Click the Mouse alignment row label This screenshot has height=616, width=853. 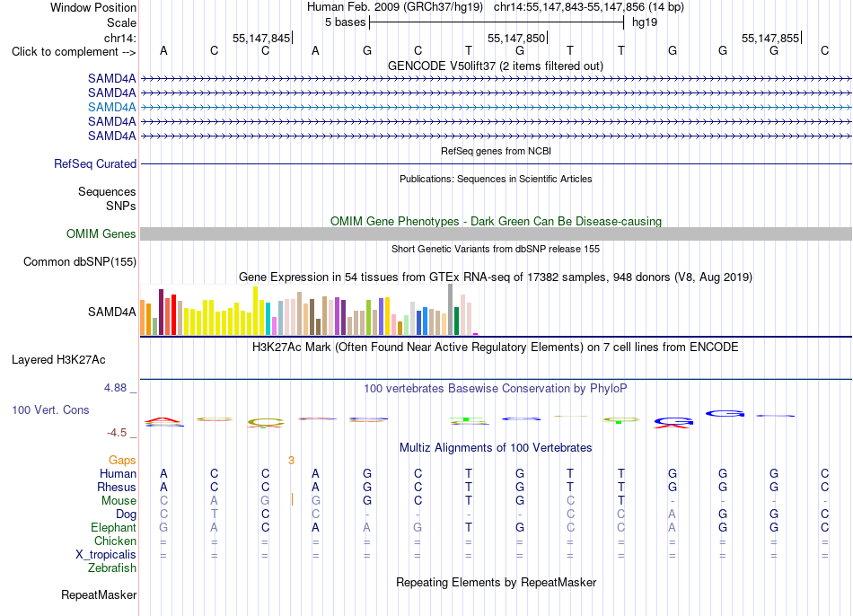pos(119,501)
